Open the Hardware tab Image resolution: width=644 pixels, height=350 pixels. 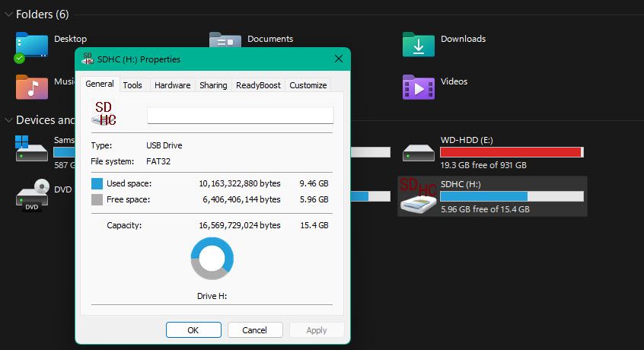pos(172,85)
